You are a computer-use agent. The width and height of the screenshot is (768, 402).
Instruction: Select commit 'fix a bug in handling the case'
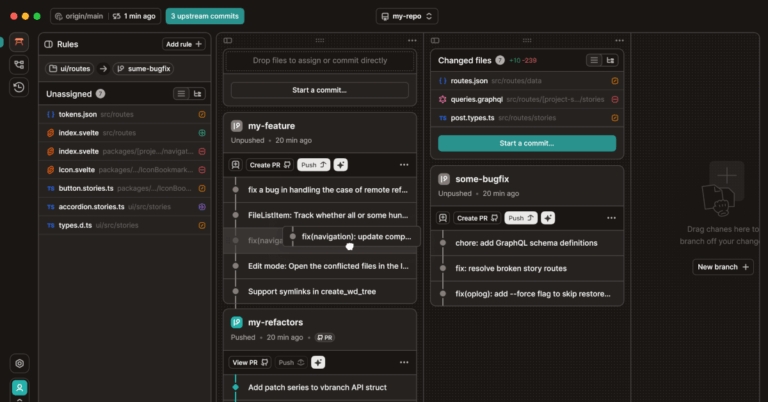[x=320, y=190]
